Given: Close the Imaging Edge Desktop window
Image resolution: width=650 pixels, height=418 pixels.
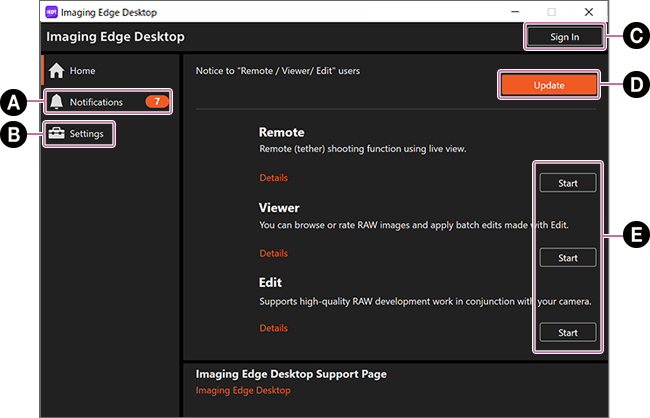Looking at the screenshot, I should [x=589, y=12].
